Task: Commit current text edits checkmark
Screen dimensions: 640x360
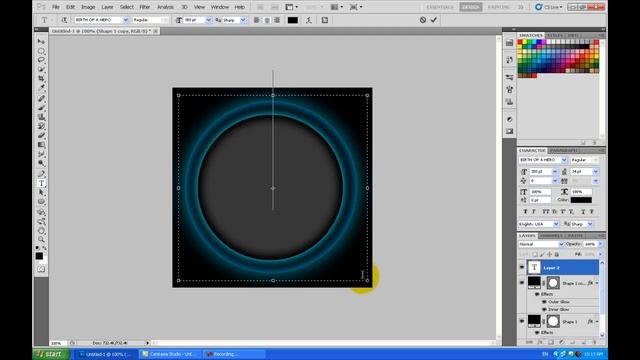Action: (x=433, y=20)
